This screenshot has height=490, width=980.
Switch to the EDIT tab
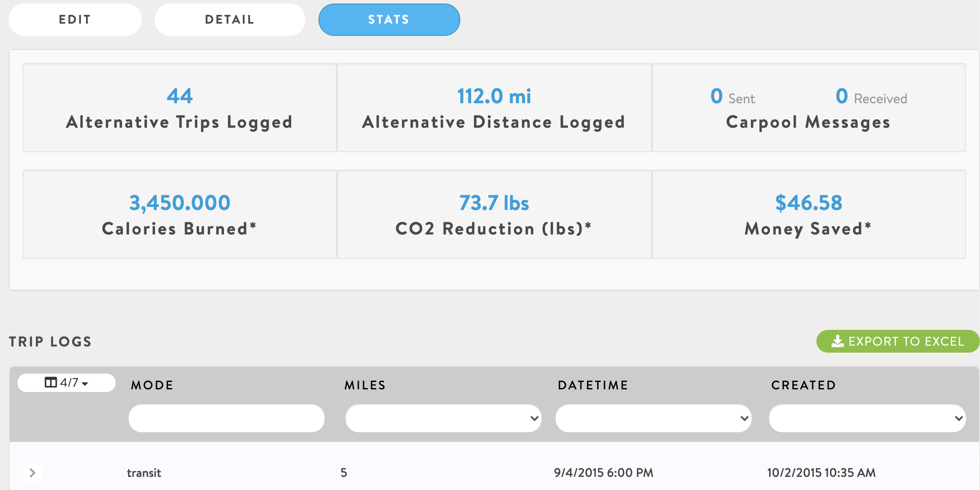point(75,20)
